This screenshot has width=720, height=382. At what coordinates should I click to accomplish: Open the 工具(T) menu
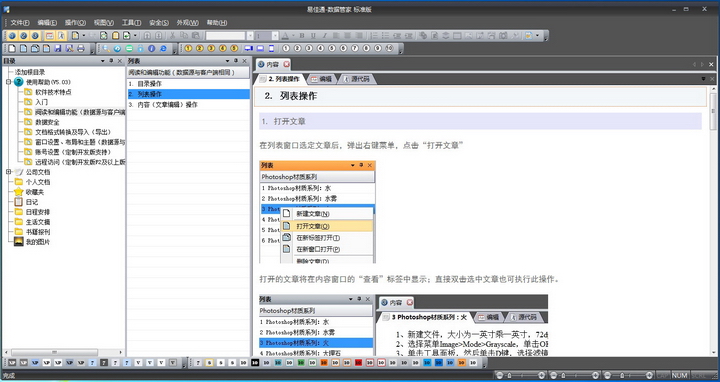click(x=131, y=22)
